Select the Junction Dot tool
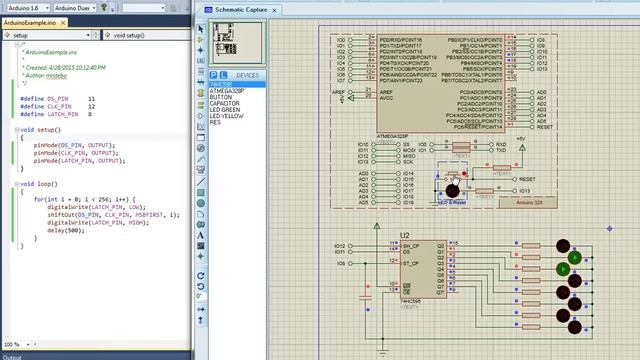 click(200, 50)
